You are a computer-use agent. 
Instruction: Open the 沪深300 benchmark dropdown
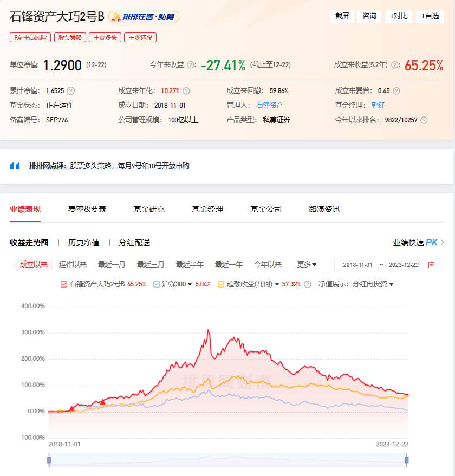point(190,284)
